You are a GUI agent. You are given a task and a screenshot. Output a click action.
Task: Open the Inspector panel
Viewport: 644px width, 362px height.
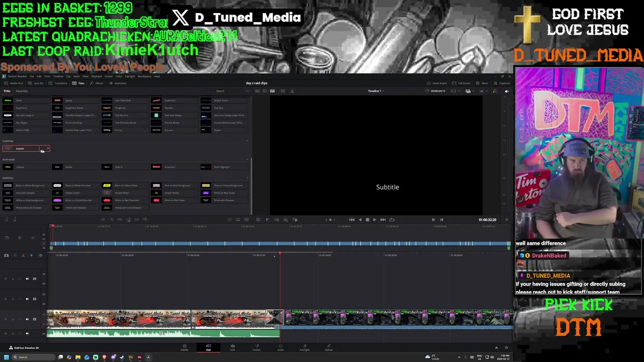pos(502,83)
